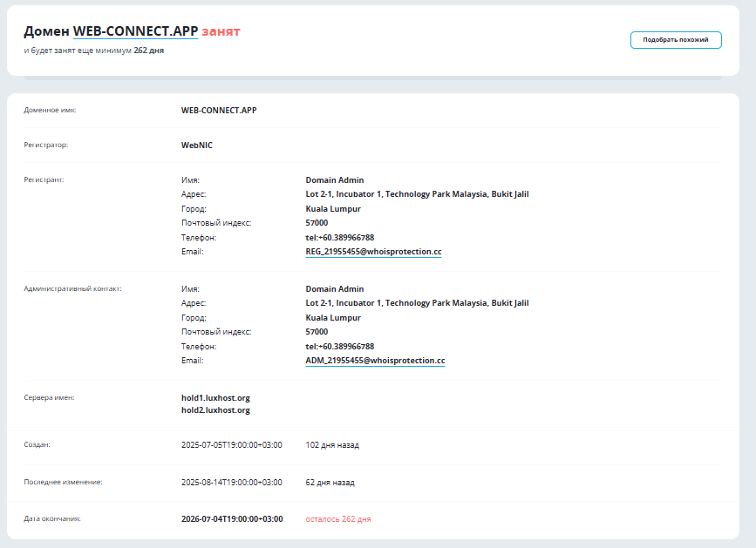Click the "Подобрать похожий" button
This screenshot has height=548, width=756.
point(675,39)
